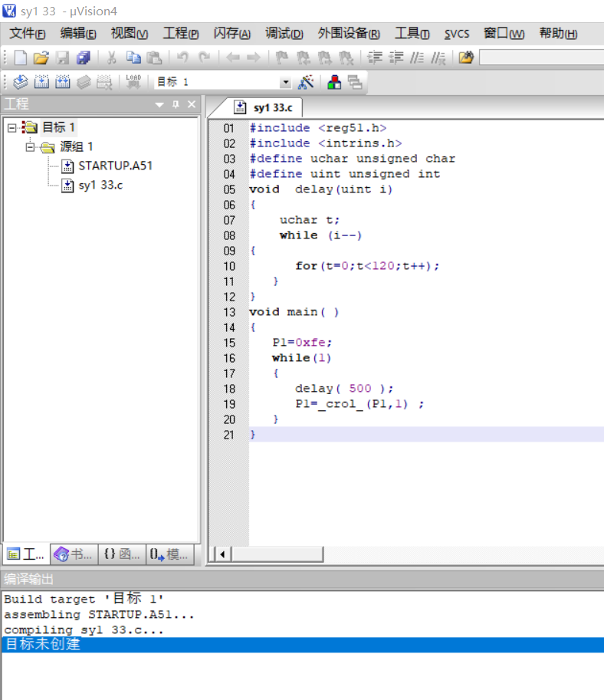Download to flash LOAD icon
Image resolution: width=604 pixels, height=700 pixels.
click(x=133, y=82)
